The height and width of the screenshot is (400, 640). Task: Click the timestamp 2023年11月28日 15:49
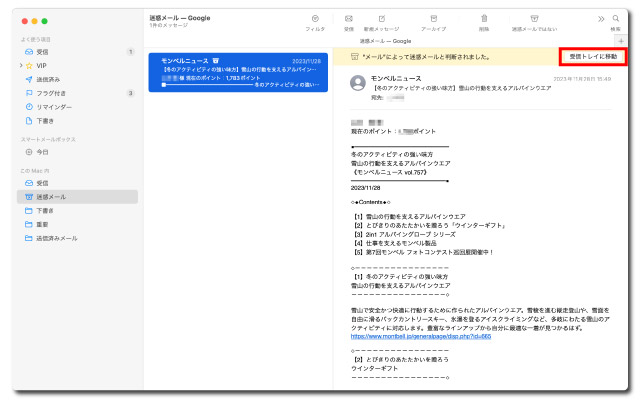coord(582,79)
